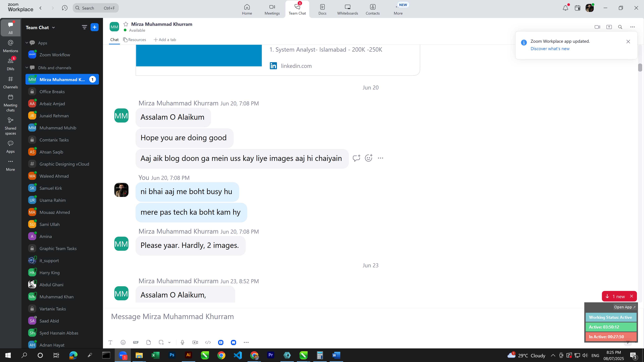Viewport: 644px width, 362px height.
Task: Open Zoom Workflow app chat
Action: [x=62, y=55]
